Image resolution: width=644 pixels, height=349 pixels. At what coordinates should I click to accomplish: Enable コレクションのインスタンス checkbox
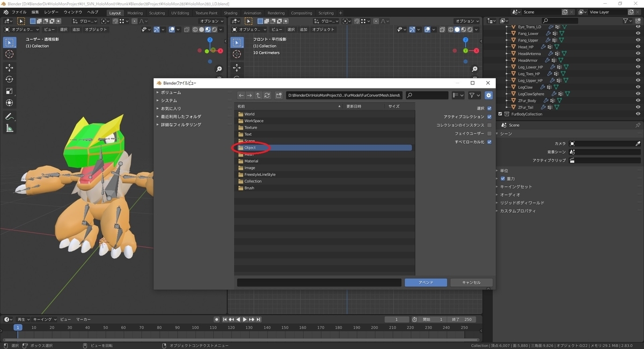tap(489, 125)
